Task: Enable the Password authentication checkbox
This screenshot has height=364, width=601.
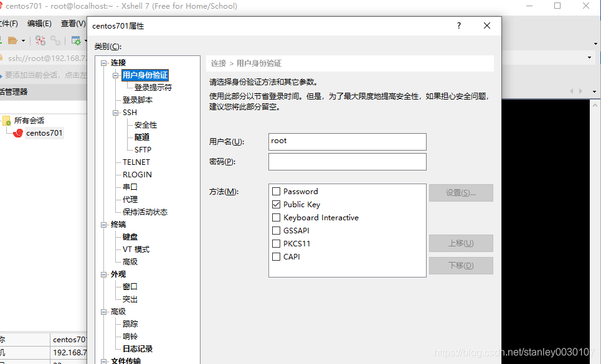Action: (x=277, y=191)
